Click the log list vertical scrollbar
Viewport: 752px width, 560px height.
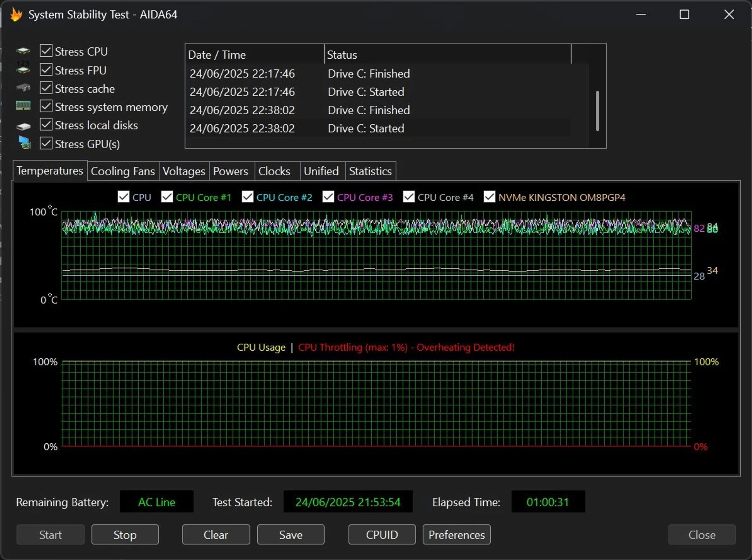point(597,111)
